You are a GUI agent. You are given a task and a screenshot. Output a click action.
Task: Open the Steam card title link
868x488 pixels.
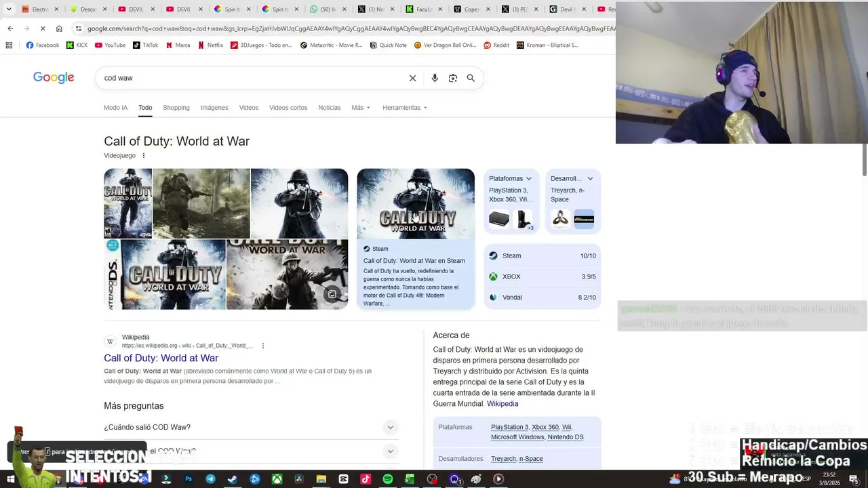click(x=414, y=261)
